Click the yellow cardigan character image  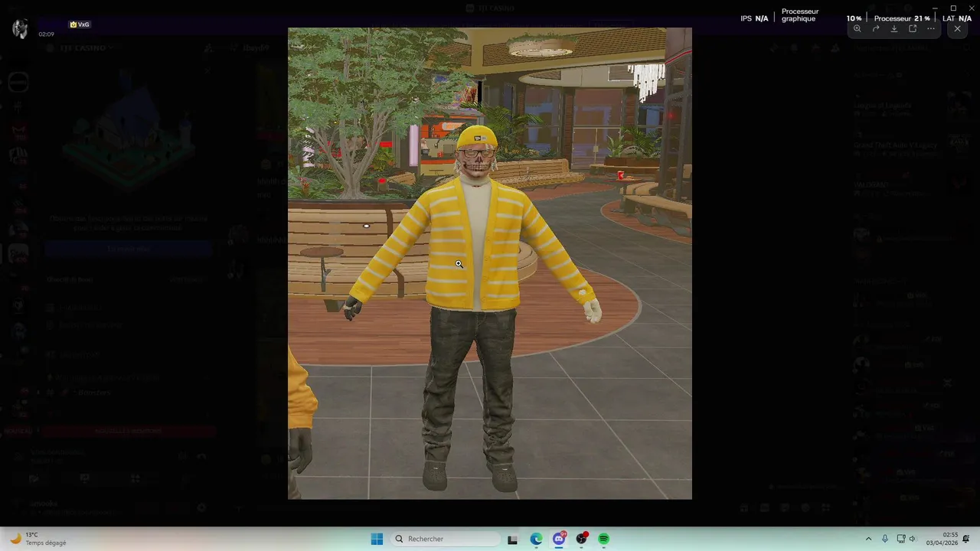(490, 263)
